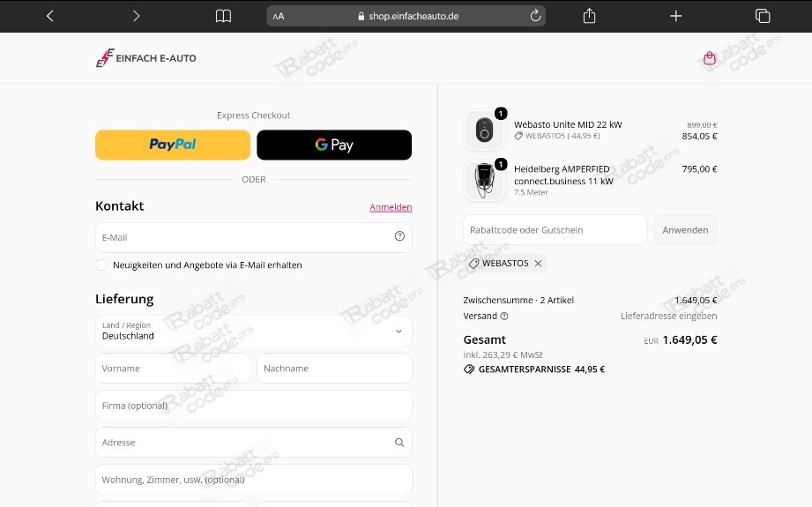Image resolution: width=812 pixels, height=507 pixels.
Task: Pay with Google Pay express checkout
Action: pyautogui.click(x=334, y=145)
